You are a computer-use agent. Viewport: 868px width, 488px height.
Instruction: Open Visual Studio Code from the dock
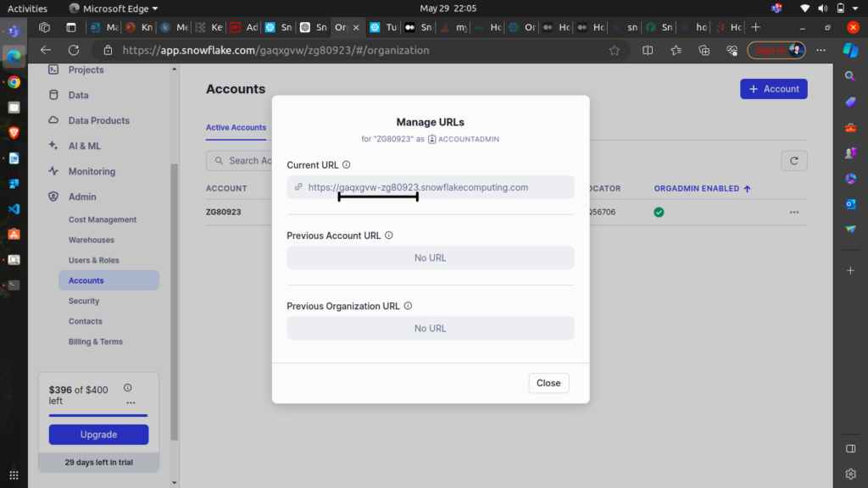[x=14, y=208]
